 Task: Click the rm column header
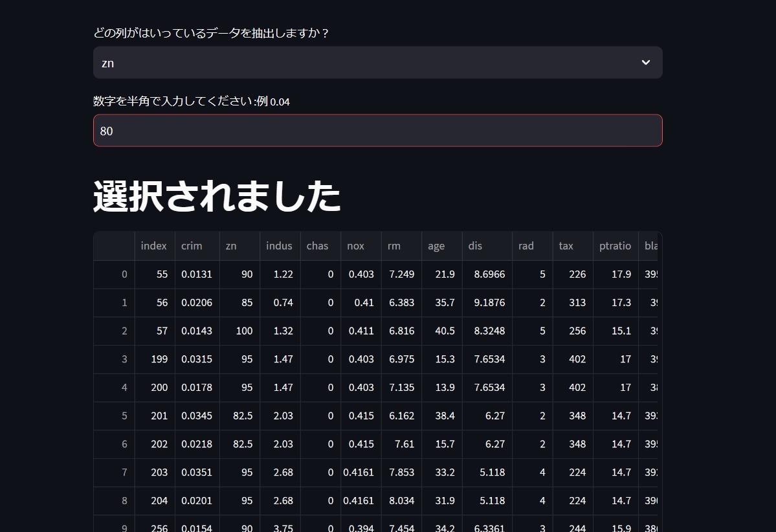coord(394,246)
